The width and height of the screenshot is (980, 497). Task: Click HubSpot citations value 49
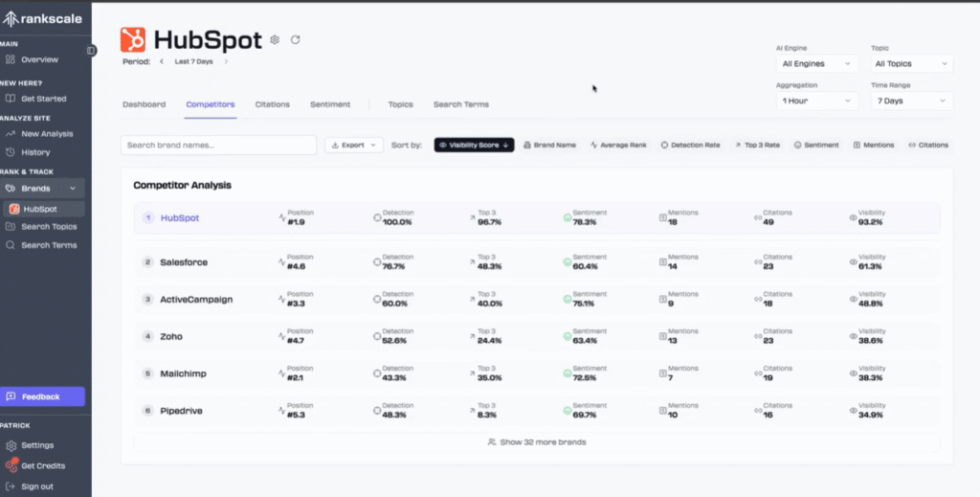[x=768, y=222]
